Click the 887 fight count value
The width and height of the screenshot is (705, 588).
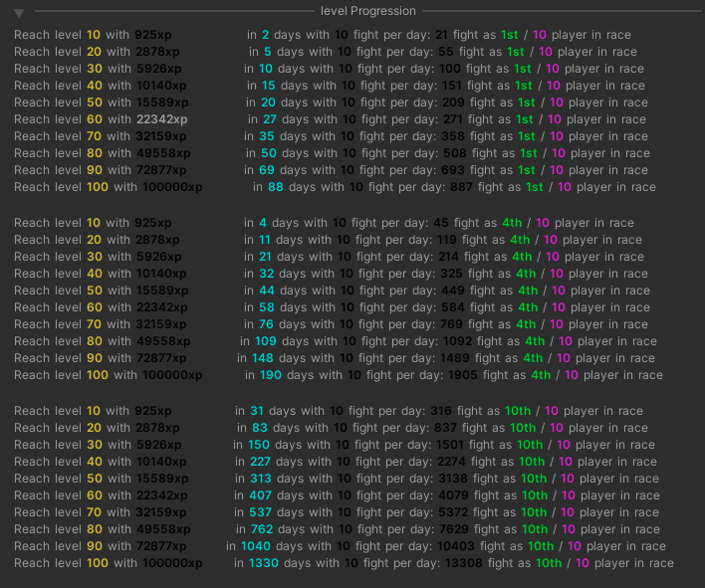pyautogui.click(x=461, y=187)
